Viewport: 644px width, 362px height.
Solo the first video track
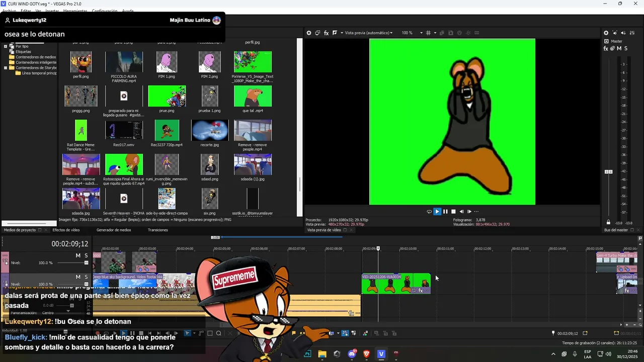click(86, 255)
